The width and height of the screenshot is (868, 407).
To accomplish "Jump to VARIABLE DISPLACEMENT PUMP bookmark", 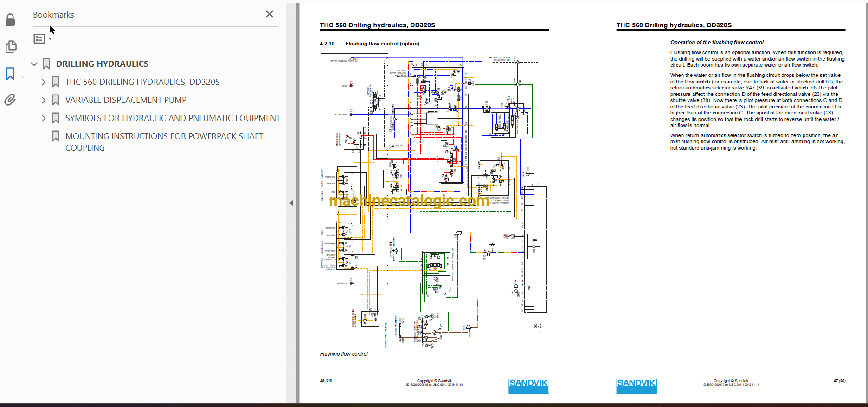I will pyautogui.click(x=126, y=100).
